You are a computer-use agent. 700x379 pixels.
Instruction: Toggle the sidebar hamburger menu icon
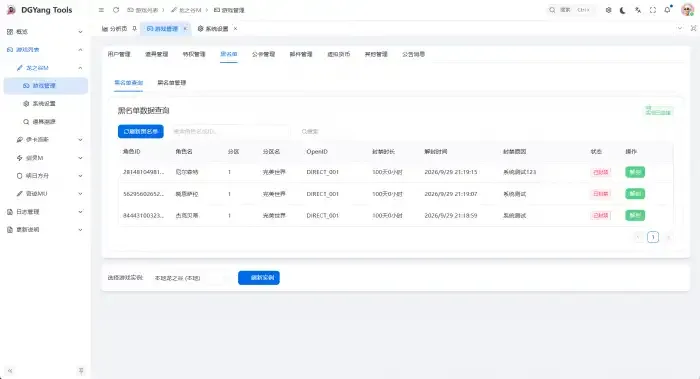(101, 10)
